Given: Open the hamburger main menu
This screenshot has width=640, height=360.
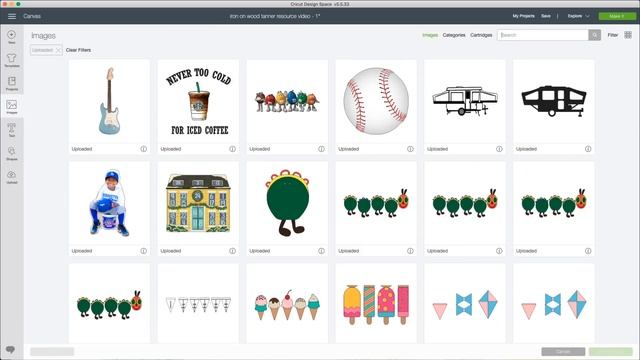Looking at the screenshot, I should 12,16.
